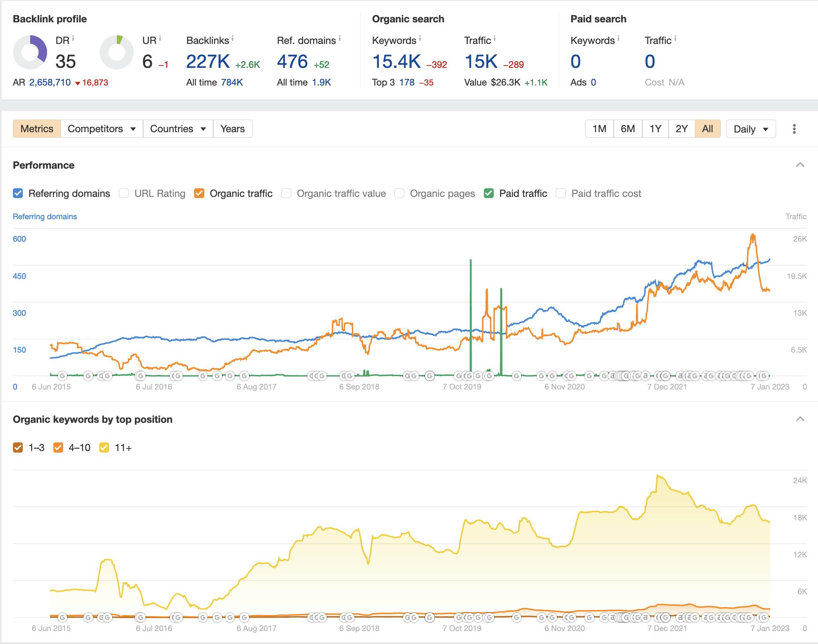Click the Google update marker near 6 Jun 2015

tap(62, 376)
